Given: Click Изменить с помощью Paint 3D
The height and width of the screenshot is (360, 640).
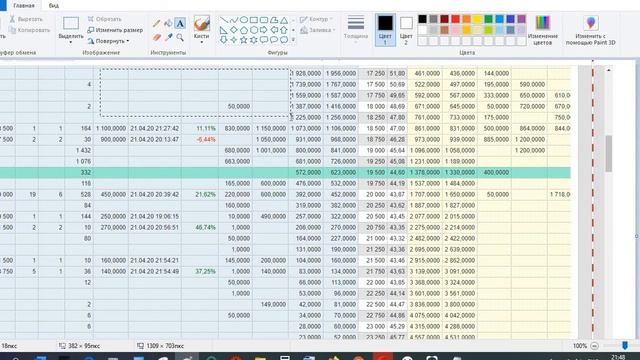Looking at the screenshot, I should [590, 30].
